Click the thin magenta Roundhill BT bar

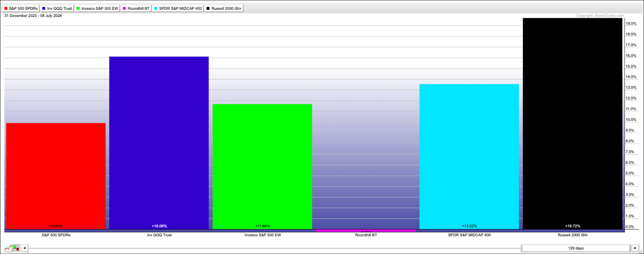tap(366, 231)
